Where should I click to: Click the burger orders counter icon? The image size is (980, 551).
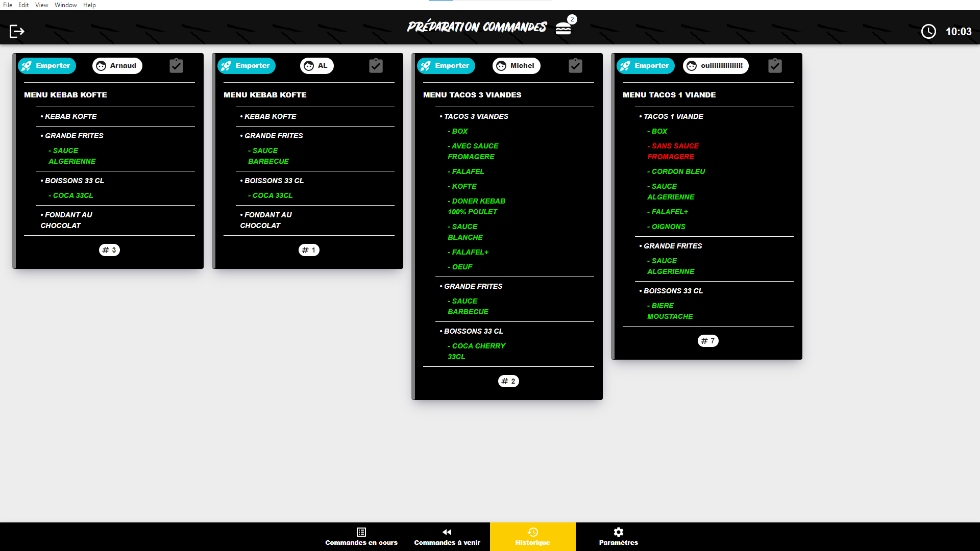pyautogui.click(x=563, y=29)
